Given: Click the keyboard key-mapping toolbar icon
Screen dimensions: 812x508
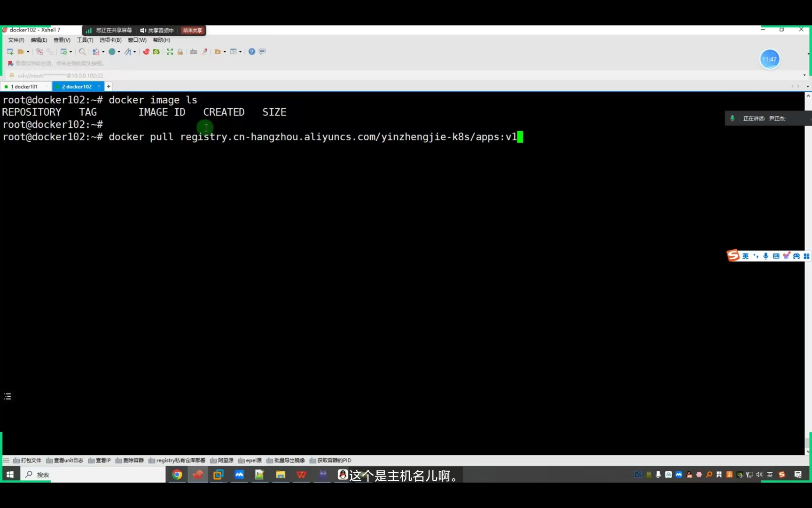Looking at the screenshot, I should 194,52.
